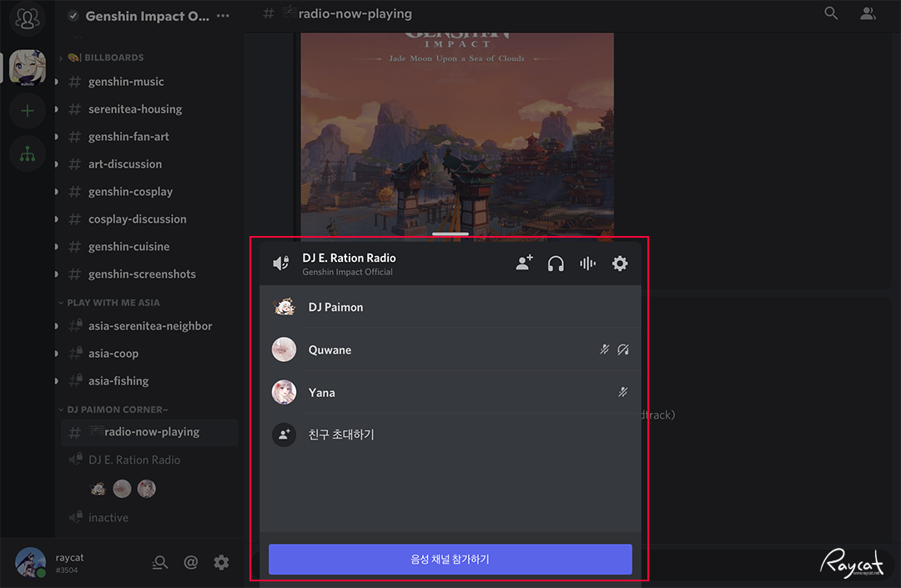Screen dimensions: 901x588
Task: Click headphones deafen icon in voice panel
Action: point(556,264)
